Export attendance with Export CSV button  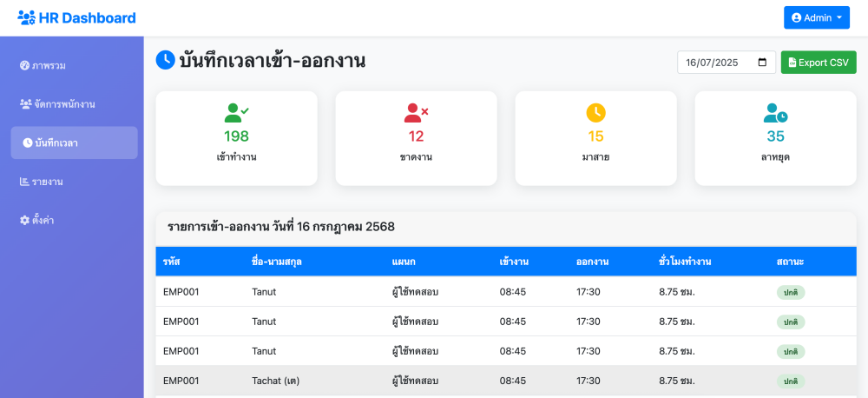pyautogui.click(x=819, y=62)
